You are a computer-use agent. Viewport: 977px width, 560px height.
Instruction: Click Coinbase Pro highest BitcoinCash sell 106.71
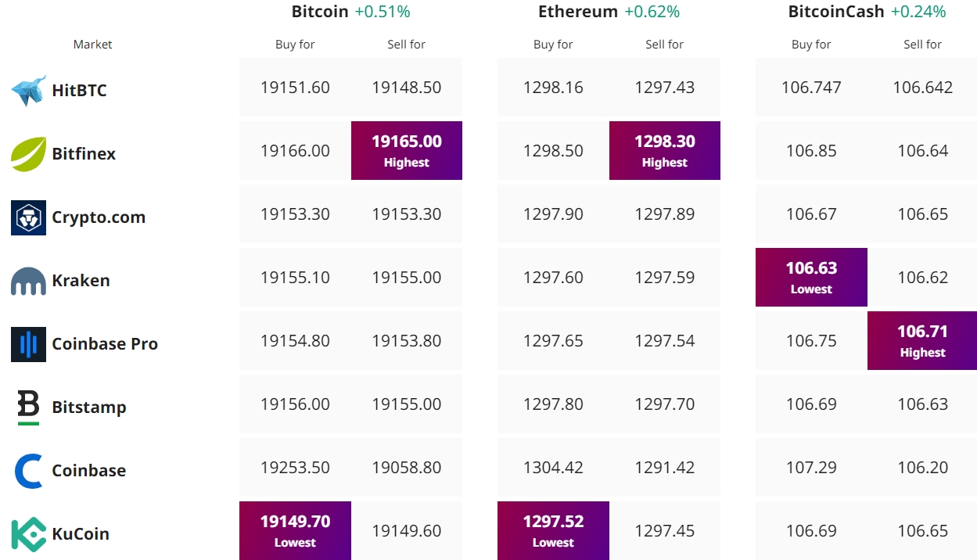click(922, 341)
